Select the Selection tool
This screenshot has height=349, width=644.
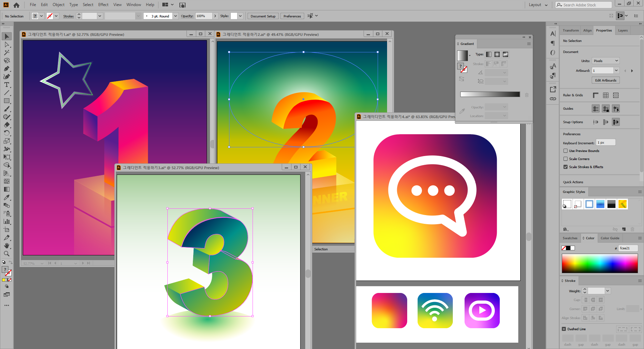tap(7, 36)
